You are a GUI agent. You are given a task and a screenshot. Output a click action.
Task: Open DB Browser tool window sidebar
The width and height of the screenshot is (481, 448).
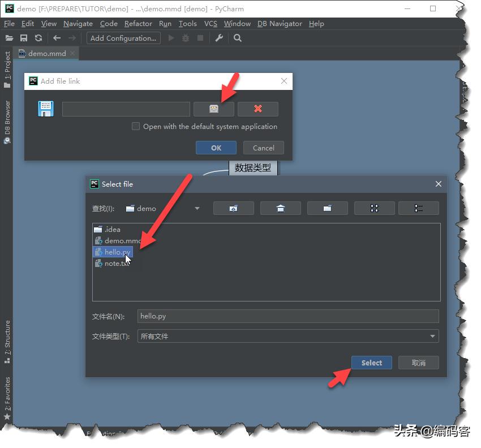tap(7, 122)
